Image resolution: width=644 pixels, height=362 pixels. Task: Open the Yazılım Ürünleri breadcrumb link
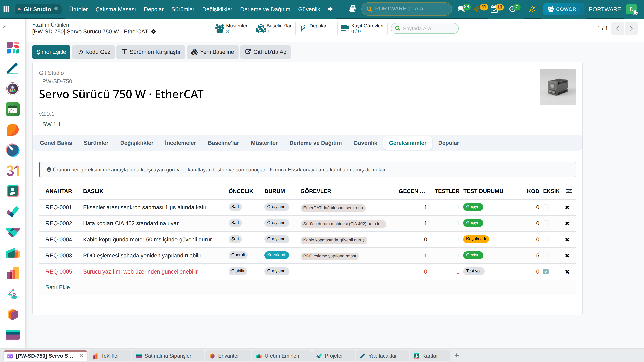pos(51,25)
